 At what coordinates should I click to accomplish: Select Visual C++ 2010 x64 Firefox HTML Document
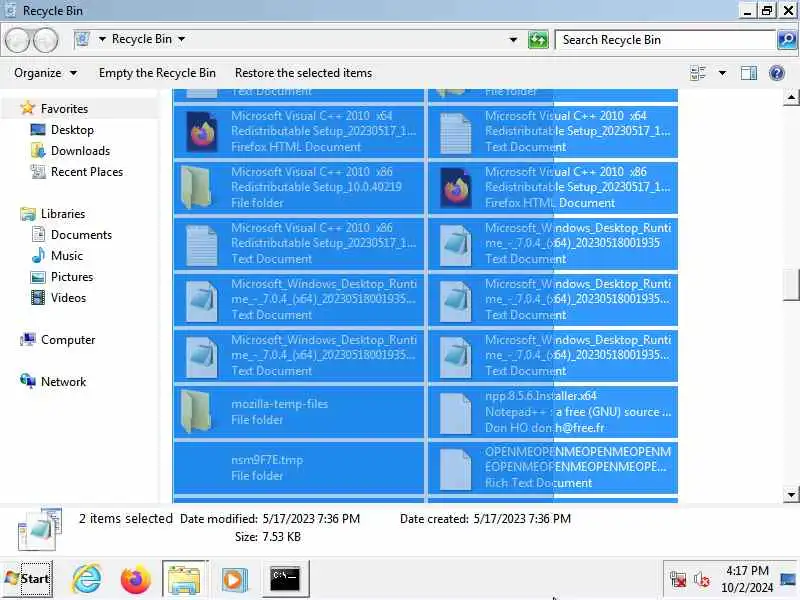[299, 132]
